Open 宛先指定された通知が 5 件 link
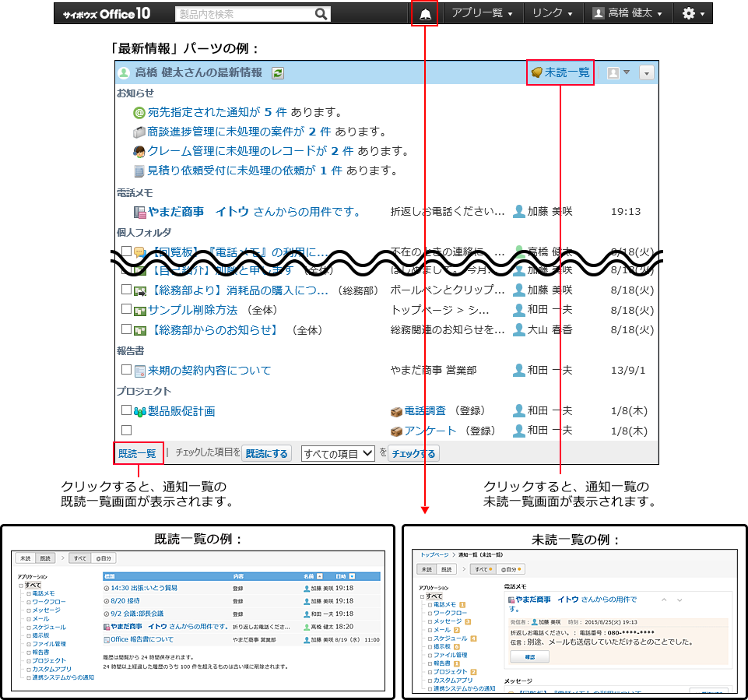 click(x=217, y=112)
